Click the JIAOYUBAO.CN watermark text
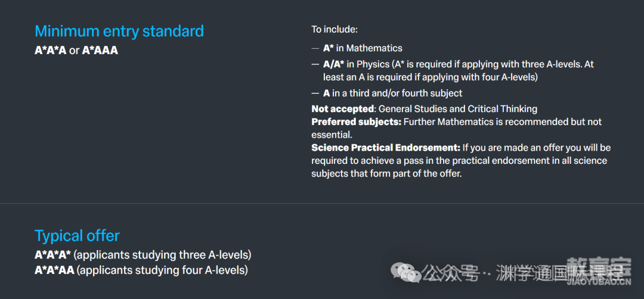Screen dimensions: 644x299 coord(599,282)
